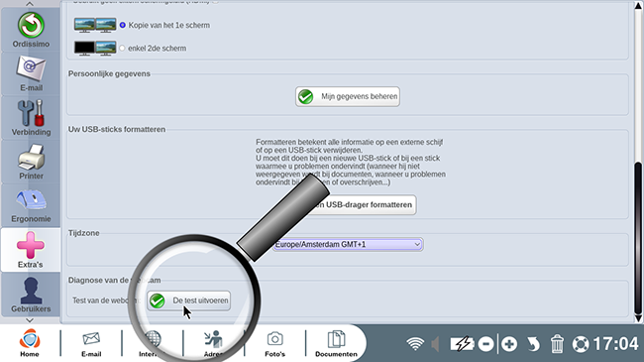The width and height of the screenshot is (644, 362).
Task: Open Adressen in bottom bar
Action: click(x=213, y=344)
